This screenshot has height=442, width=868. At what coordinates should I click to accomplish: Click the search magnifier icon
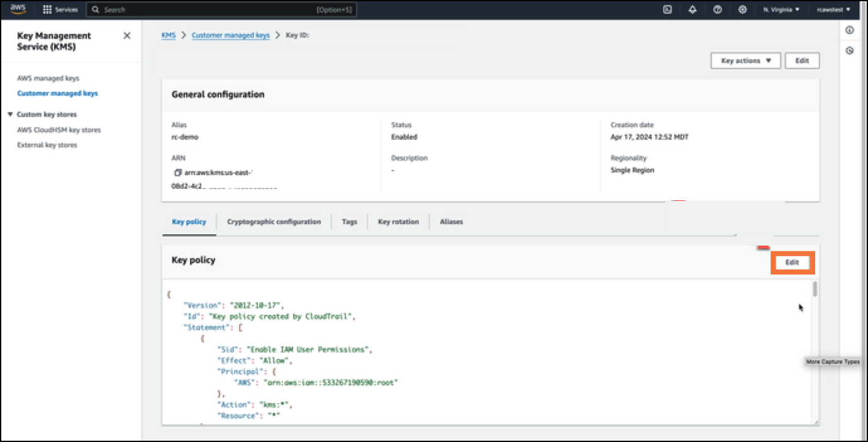96,10
